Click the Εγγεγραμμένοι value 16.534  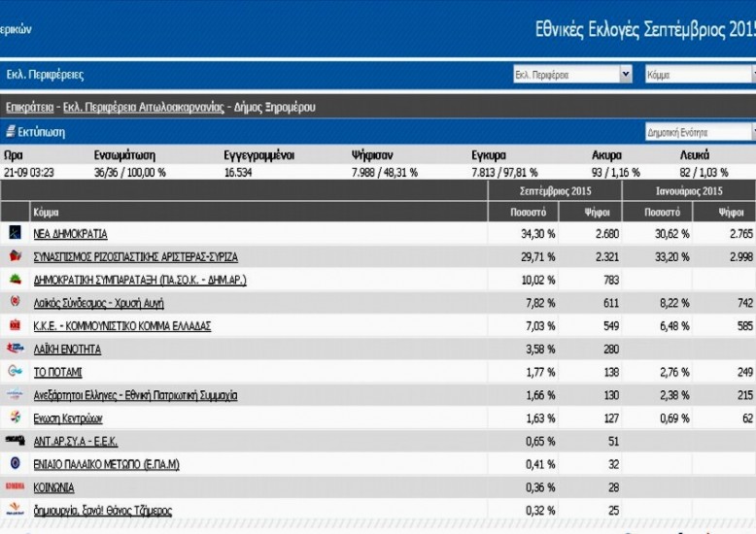click(238, 173)
